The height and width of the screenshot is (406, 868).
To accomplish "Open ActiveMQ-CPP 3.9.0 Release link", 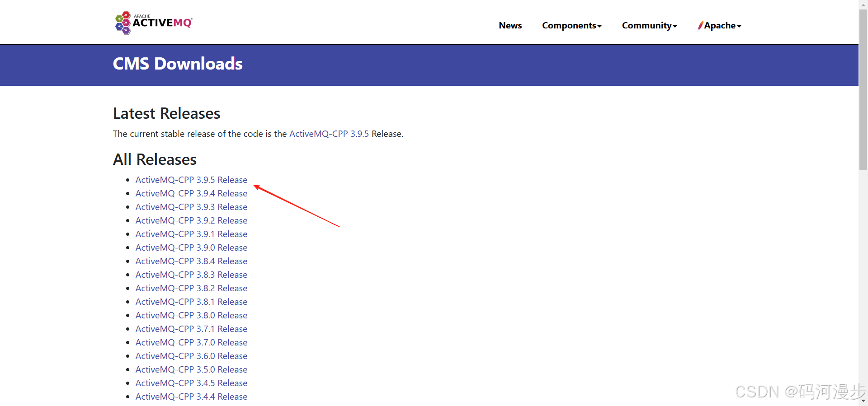I will coord(191,247).
